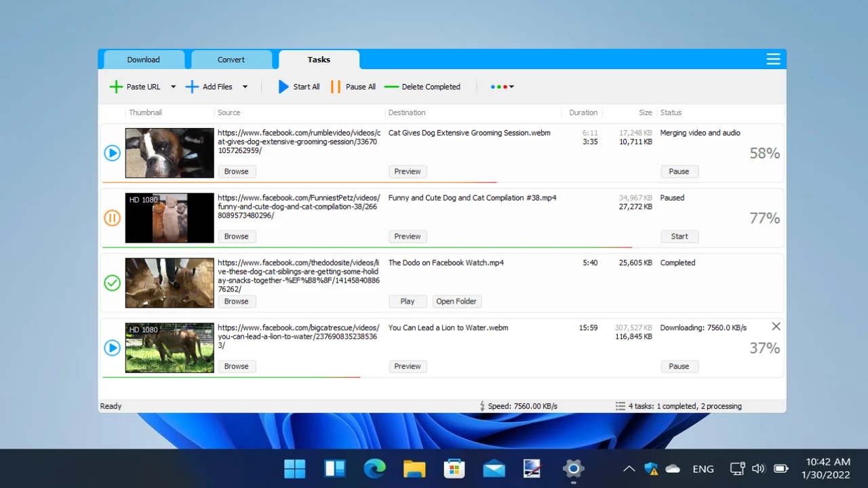This screenshot has height=488, width=868.
Task: Click the lightning speed icon in status bar
Action: [482, 406]
